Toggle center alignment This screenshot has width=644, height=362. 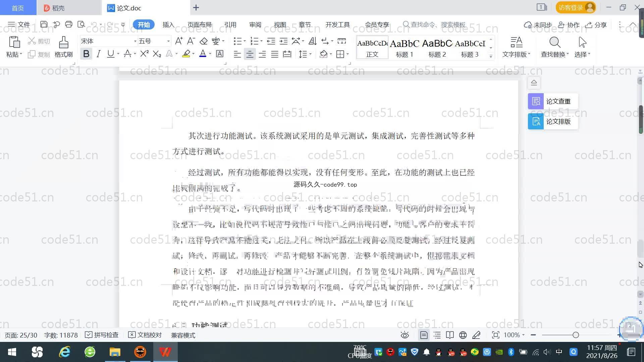(x=250, y=54)
